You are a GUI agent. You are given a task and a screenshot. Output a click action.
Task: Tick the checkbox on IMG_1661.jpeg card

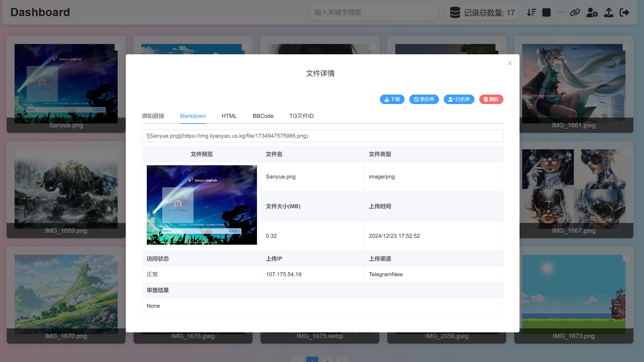pyautogui.click(x=626, y=47)
